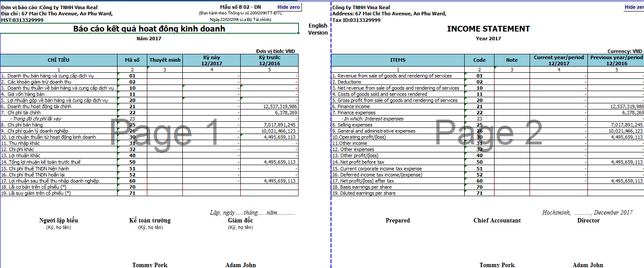
Task: Select row "2. Các khoản giảm trừ doanh thu"
Action: pyautogui.click(x=36, y=82)
